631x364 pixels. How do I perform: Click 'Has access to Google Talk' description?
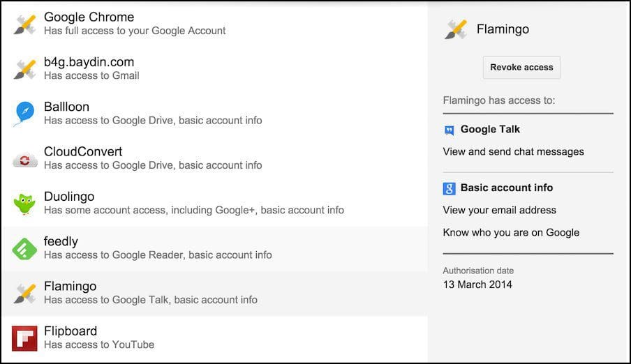click(x=151, y=300)
